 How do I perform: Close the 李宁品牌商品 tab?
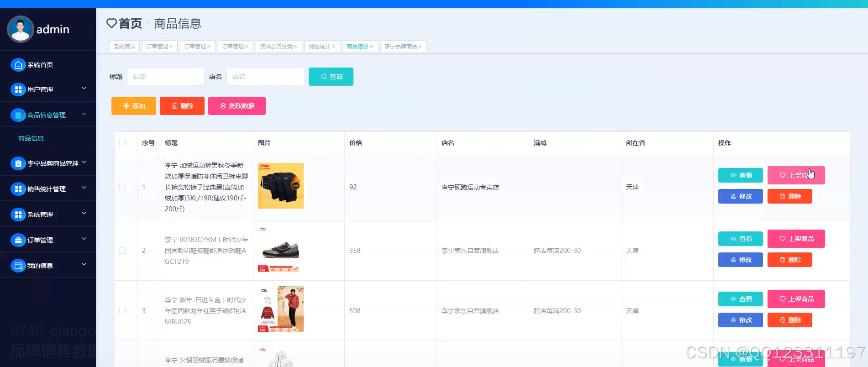click(420, 47)
